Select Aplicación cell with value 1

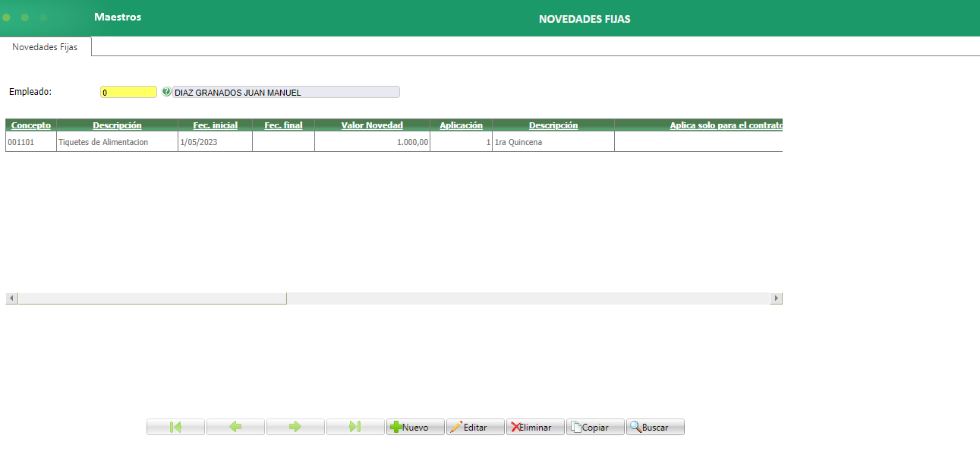click(x=461, y=142)
